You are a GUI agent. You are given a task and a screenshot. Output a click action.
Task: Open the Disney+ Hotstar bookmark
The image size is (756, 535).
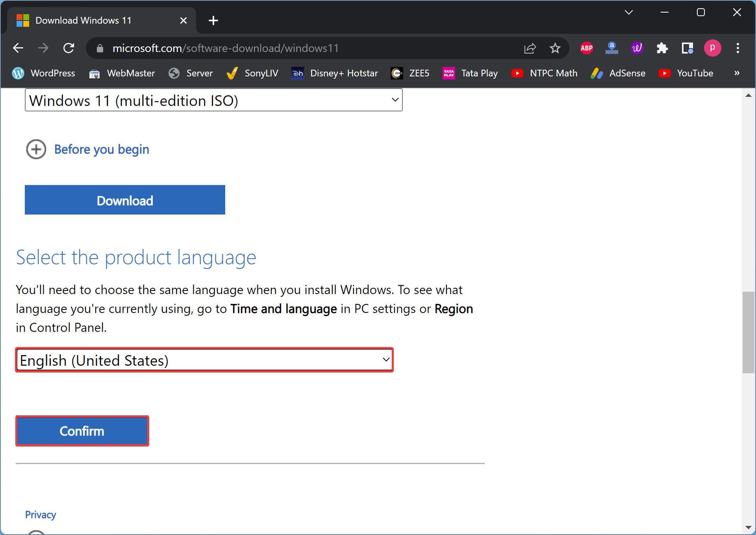[x=335, y=73]
